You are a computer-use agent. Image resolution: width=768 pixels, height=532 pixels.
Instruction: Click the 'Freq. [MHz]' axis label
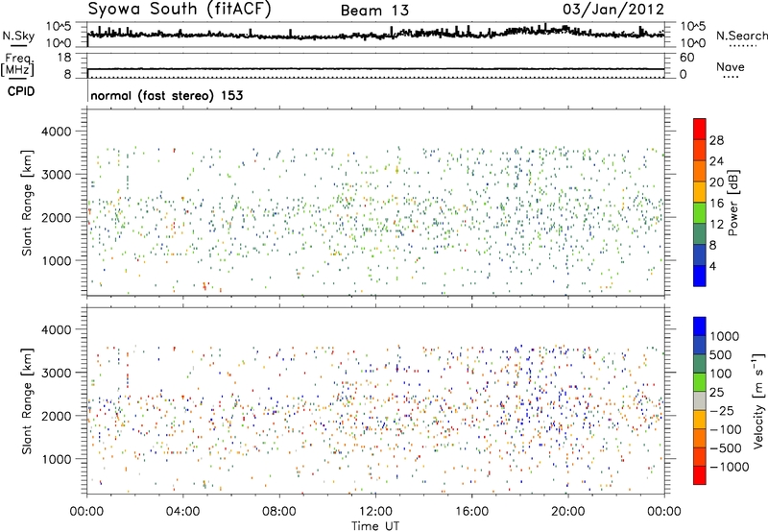pos(17,65)
